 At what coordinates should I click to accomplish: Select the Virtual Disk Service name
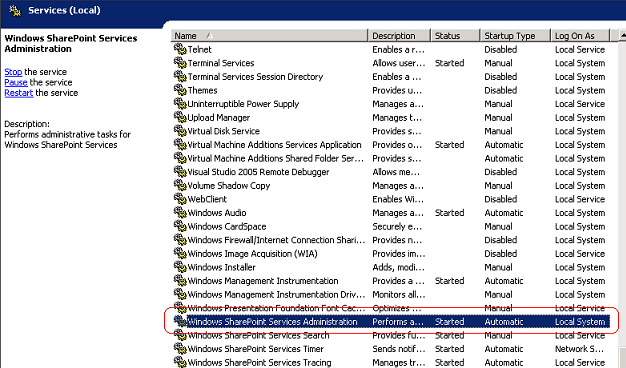(224, 131)
